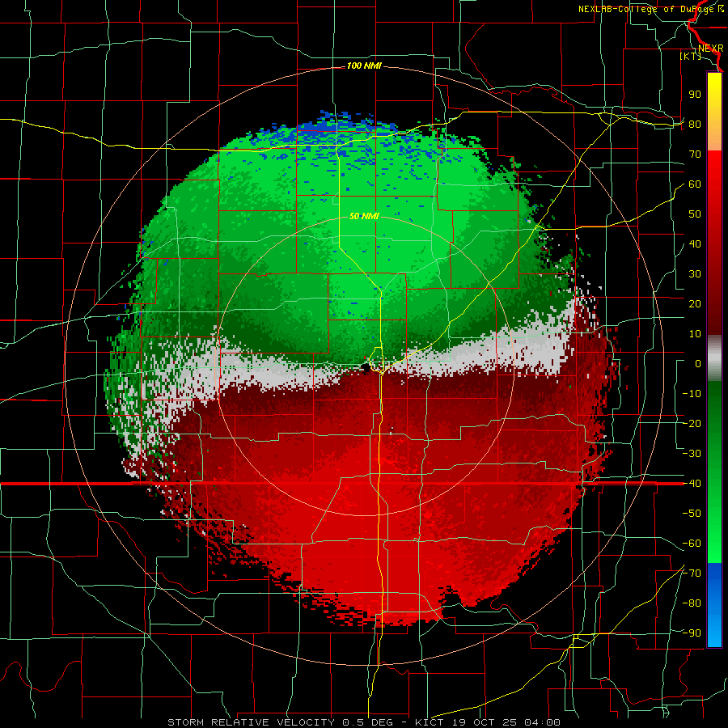
Task: Click the -20 value on the velocity scale
Action: [692, 424]
